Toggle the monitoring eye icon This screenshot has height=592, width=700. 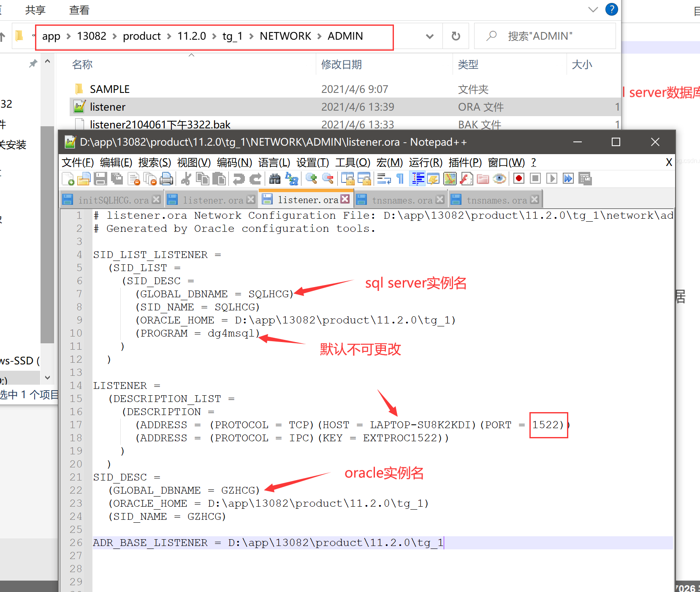pyautogui.click(x=499, y=179)
